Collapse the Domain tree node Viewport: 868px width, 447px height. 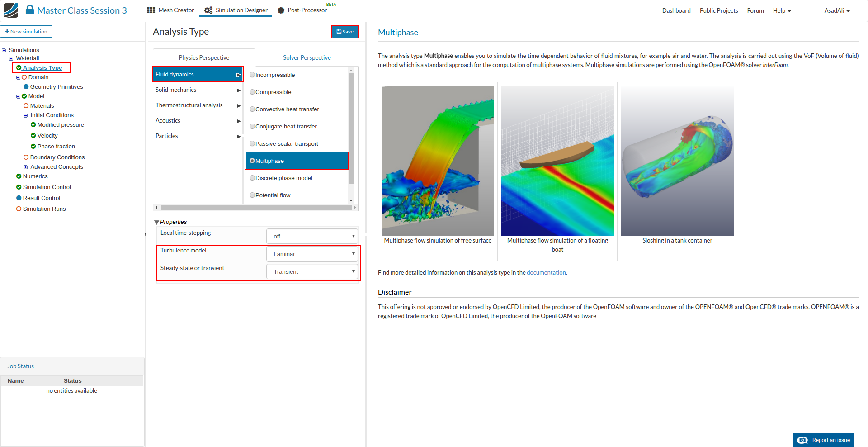(19, 78)
